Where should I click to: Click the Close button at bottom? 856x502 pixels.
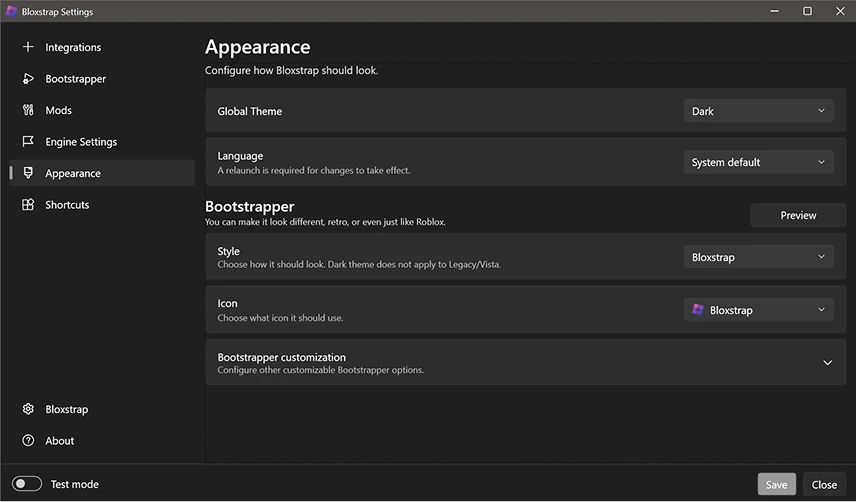[x=824, y=485]
